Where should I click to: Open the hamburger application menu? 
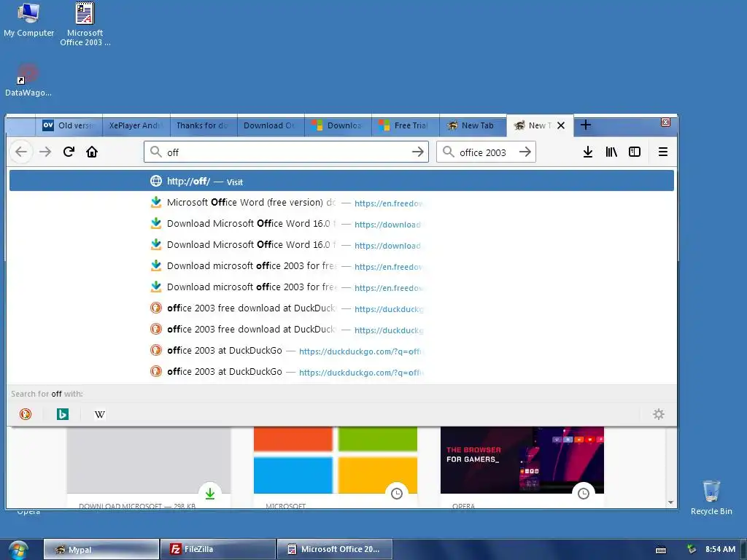point(662,152)
